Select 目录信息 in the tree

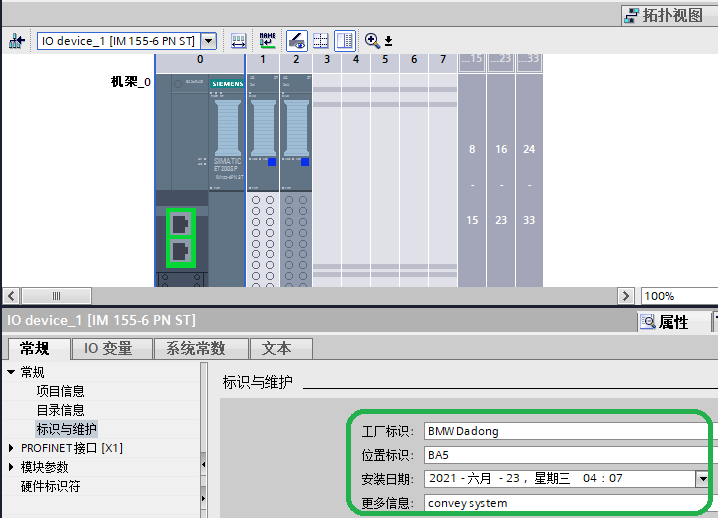60,410
